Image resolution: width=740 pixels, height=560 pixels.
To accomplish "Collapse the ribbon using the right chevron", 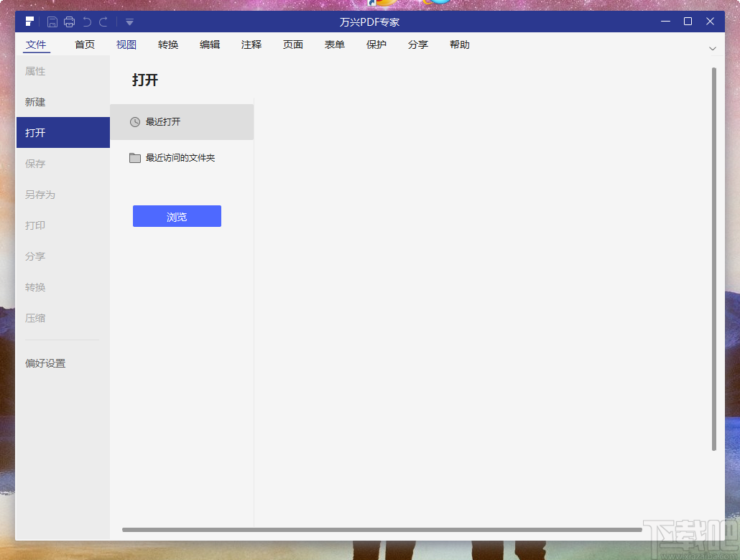I will [x=712, y=47].
